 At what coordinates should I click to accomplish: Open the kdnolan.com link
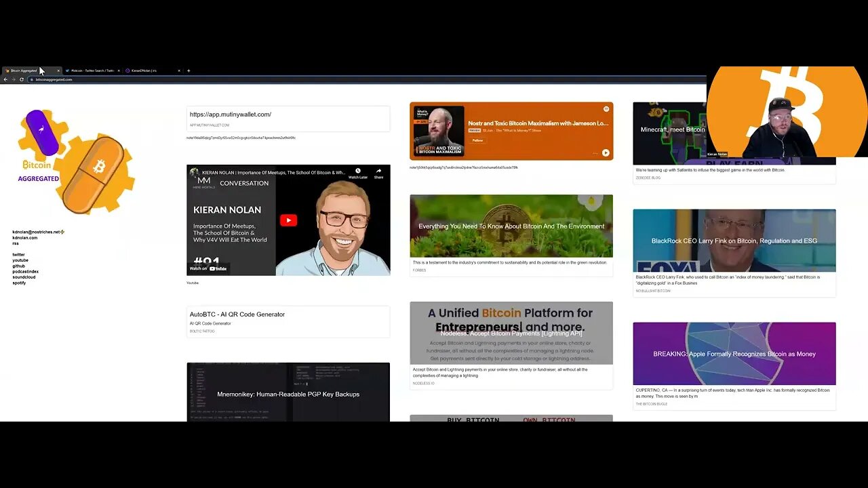tap(25, 238)
